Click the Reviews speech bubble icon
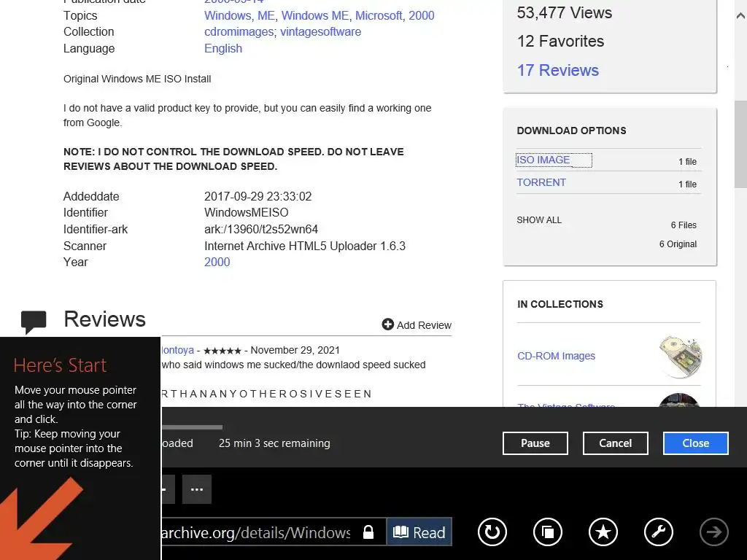The height and width of the screenshot is (560, 747). [34, 322]
